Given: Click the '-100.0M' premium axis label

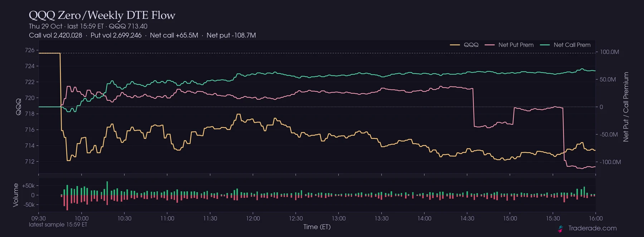Looking at the screenshot, I should 610,162.
